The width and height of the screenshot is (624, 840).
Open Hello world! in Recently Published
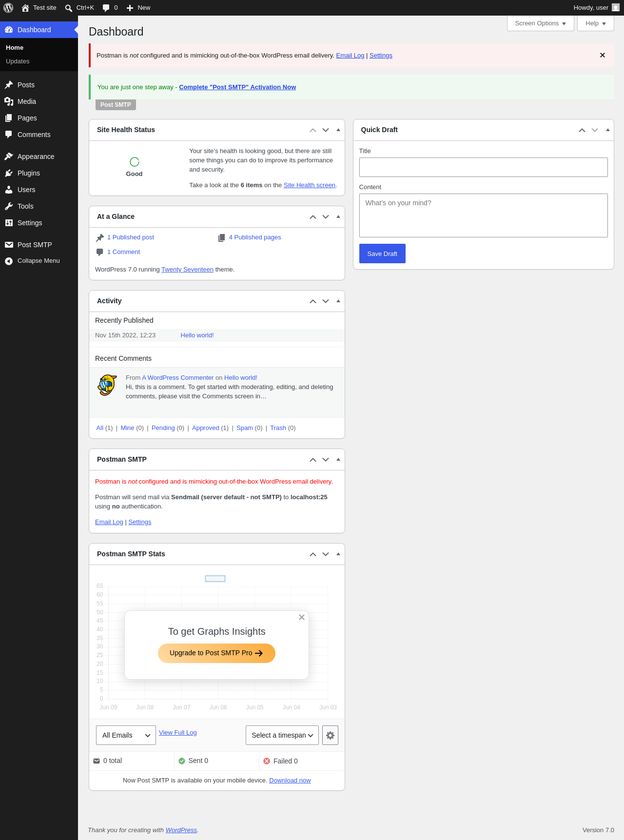tap(197, 335)
